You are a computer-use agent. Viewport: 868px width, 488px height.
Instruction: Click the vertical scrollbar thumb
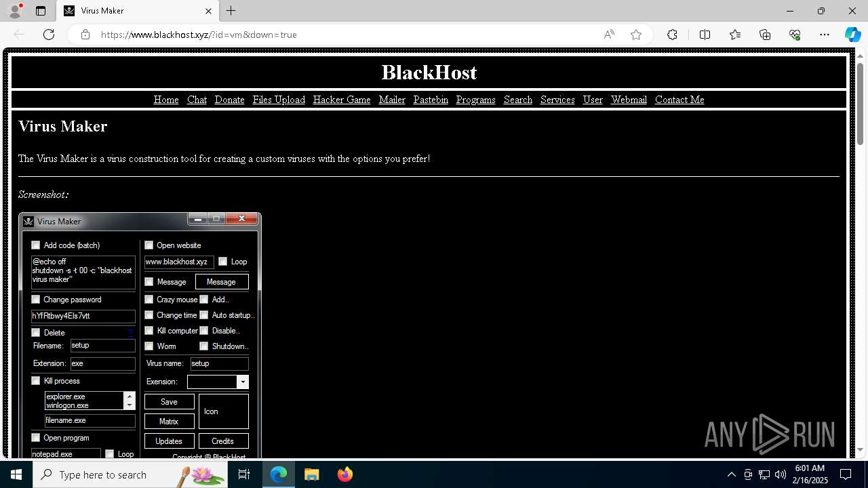(861, 103)
